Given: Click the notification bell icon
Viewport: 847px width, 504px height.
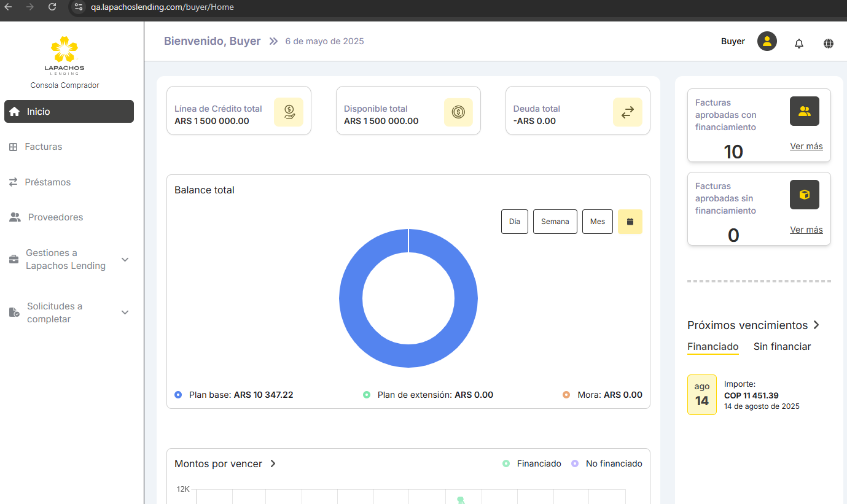Looking at the screenshot, I should pyautogui.click(x=798, y=44).
